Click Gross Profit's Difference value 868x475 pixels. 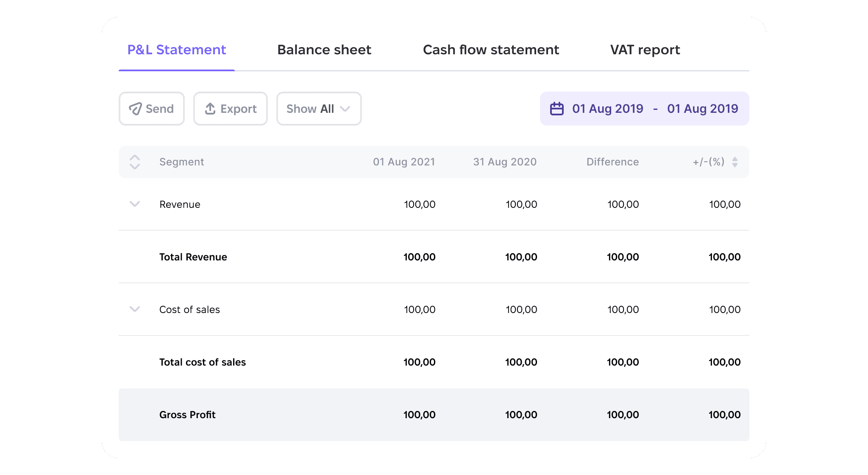623,415
